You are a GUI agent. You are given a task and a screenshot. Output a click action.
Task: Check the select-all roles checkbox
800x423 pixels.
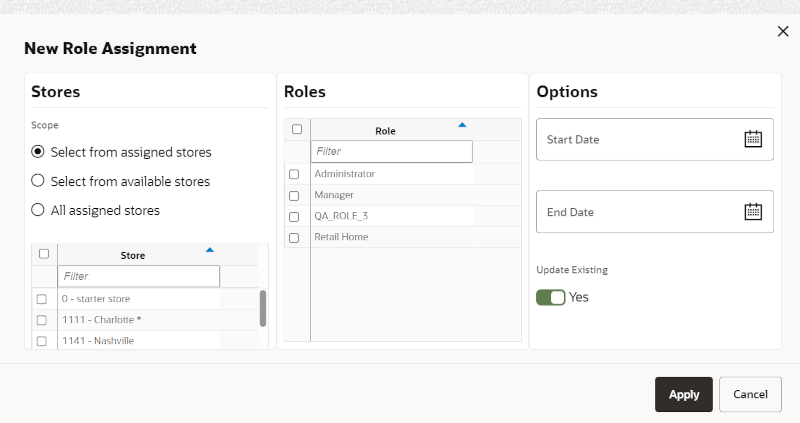[x=297, y=129]
